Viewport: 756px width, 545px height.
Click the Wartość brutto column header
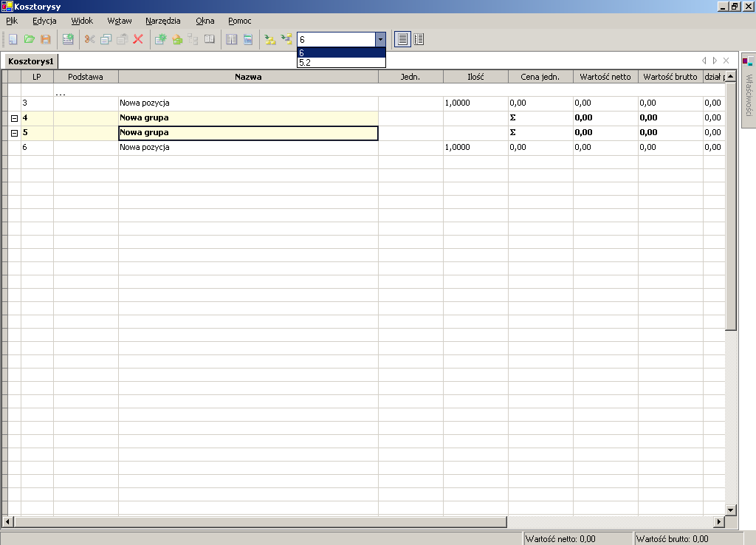[670, 77]
